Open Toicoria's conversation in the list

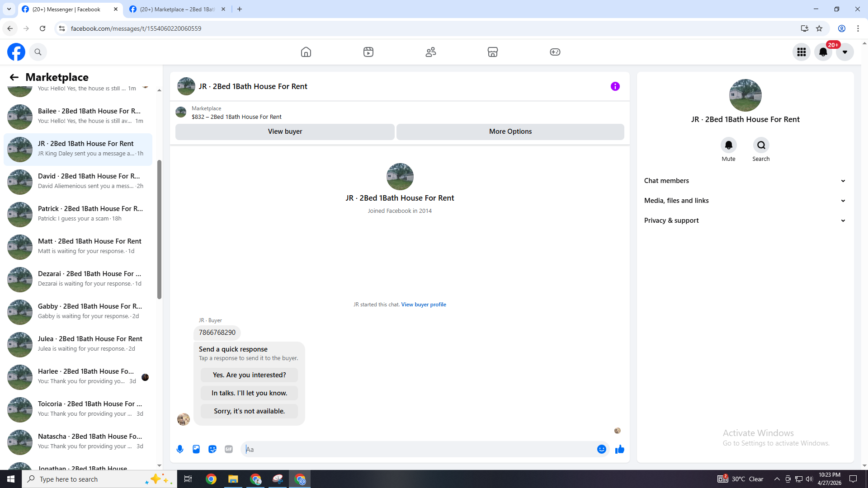coord(78,409)
